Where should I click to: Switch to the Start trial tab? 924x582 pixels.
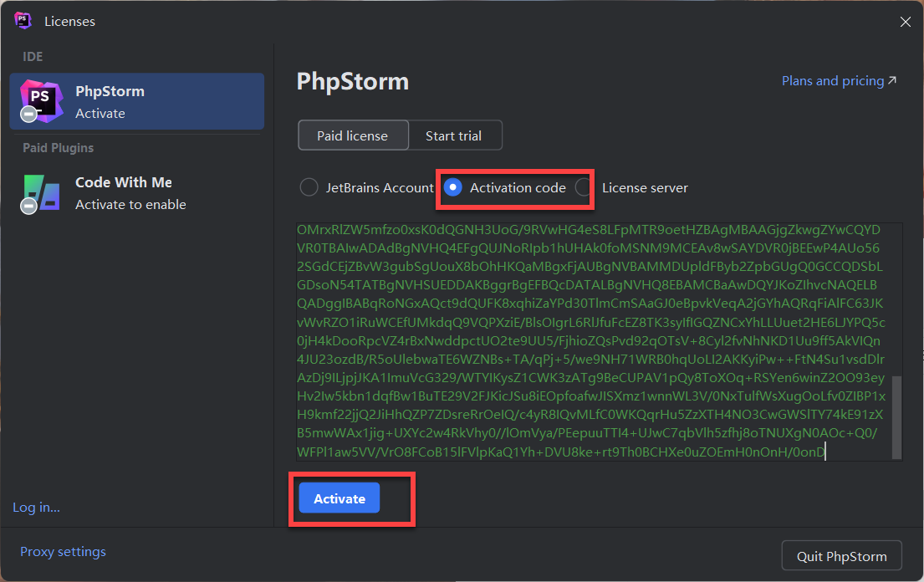point(453,135)
